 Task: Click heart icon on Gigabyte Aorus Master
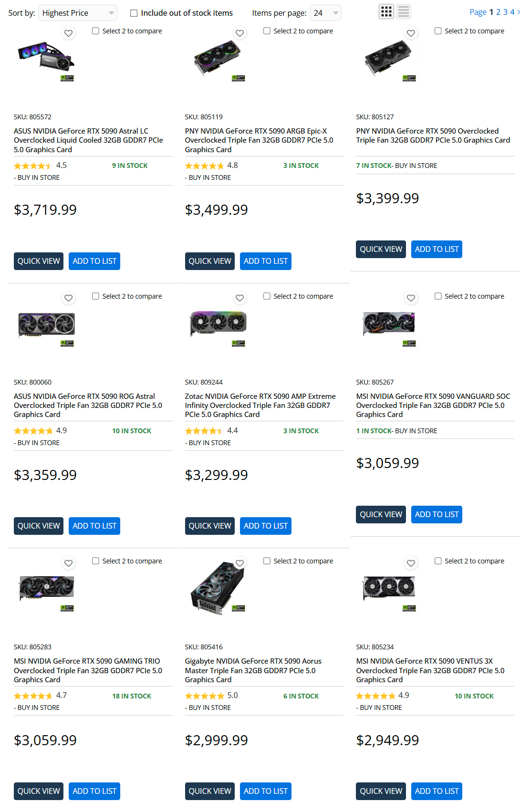[240, 563]
